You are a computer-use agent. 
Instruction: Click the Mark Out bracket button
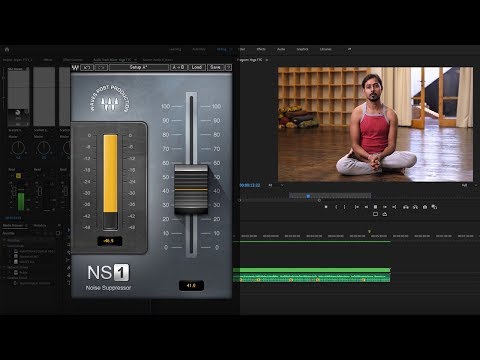345,207
